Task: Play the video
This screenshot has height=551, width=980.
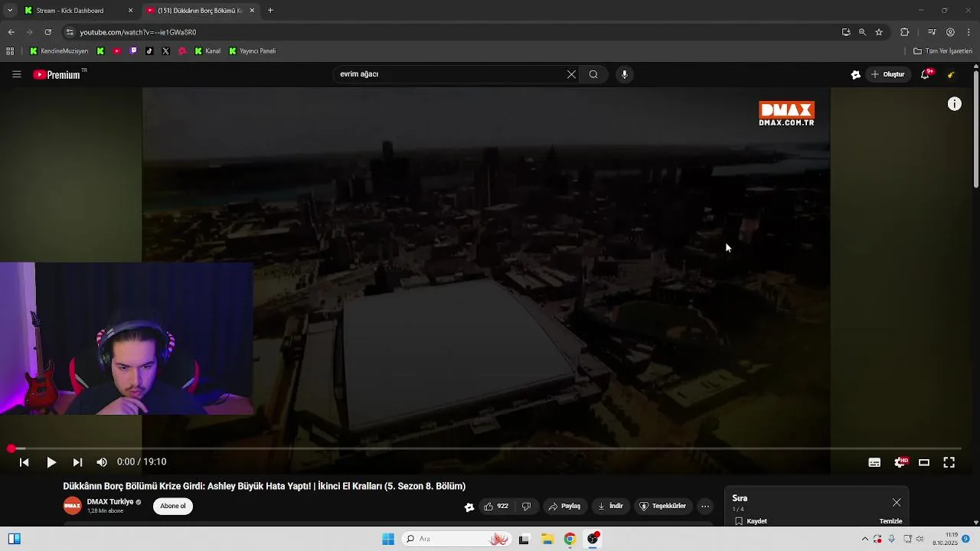Action: pyautogui.click(x=51, y=462)
